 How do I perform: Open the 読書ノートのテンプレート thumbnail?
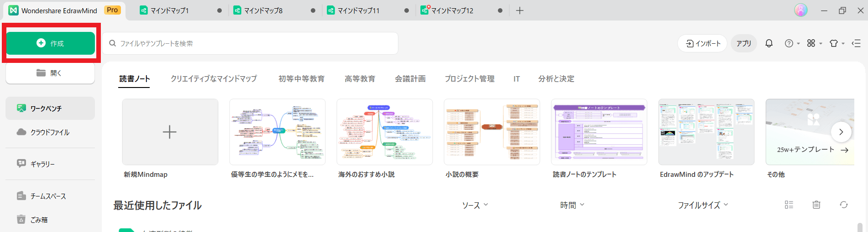599,132
